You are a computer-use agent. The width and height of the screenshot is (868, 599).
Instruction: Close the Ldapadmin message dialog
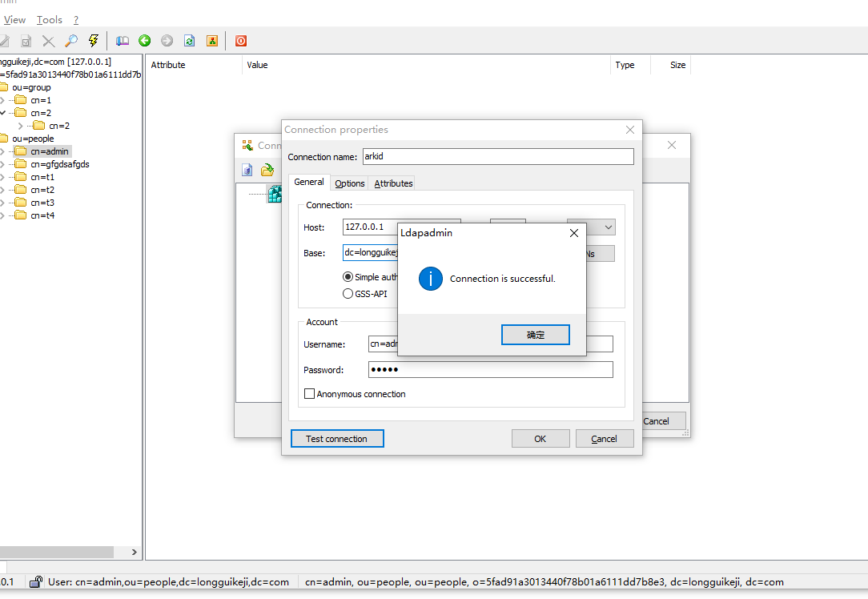(574, 233)
